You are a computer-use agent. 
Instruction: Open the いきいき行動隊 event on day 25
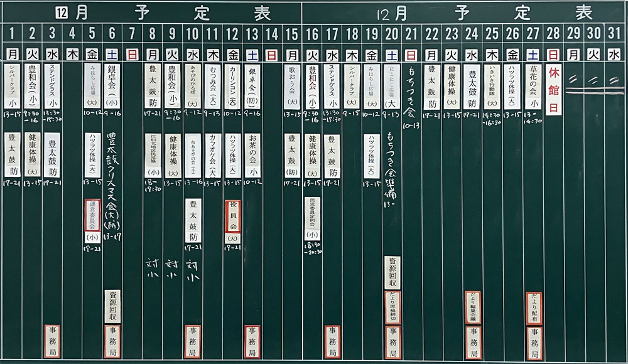click(493, 90)
